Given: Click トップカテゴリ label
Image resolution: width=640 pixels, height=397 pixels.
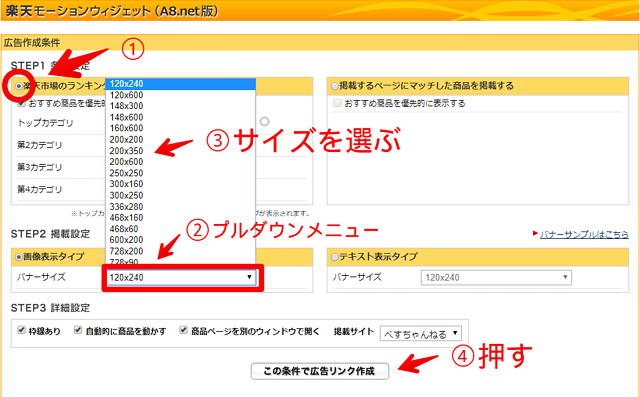Looking at the screenshot, I should [45, 123].
